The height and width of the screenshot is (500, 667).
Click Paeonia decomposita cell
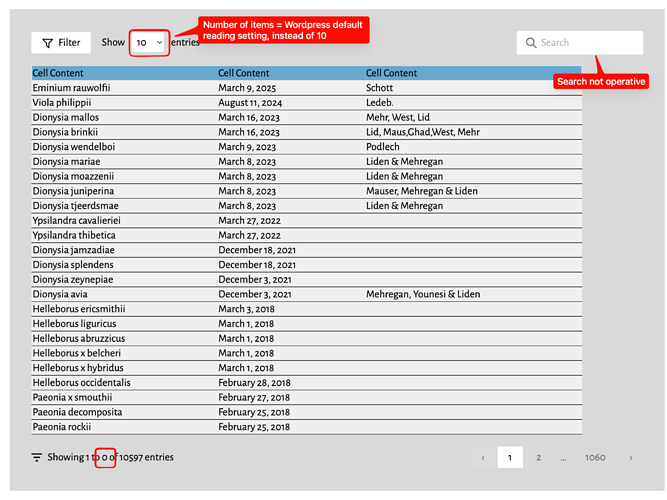[77, 412]
